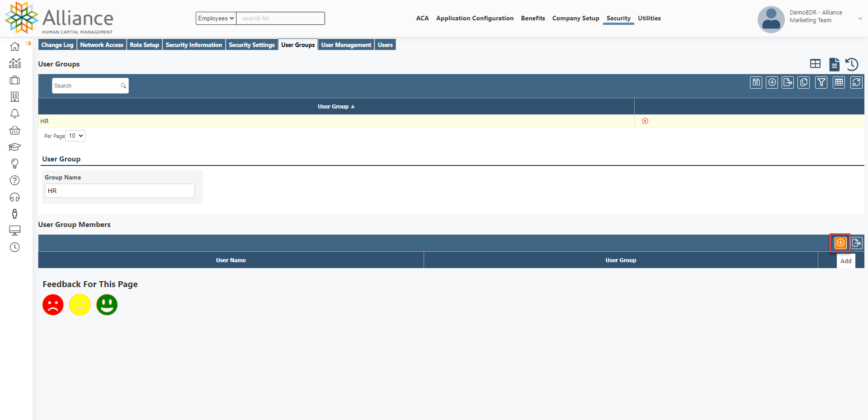This screenshot has height=420, width=868.
Task: Switch to the Users tab
Action: (385, 45)
